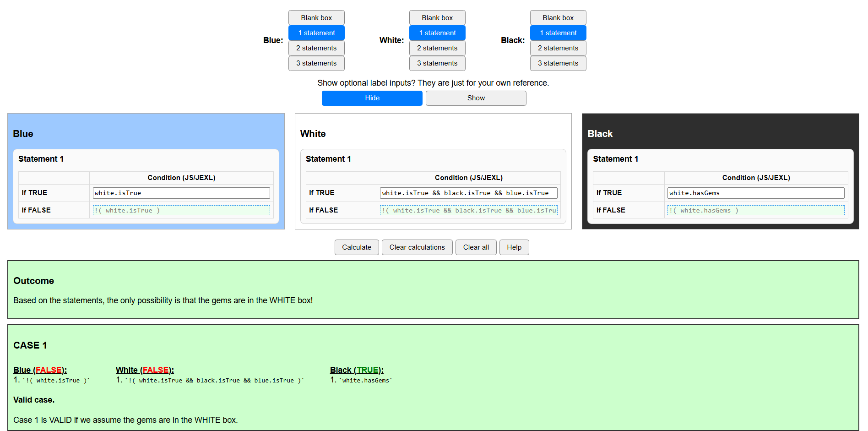
Task: Click Clear calculations button
Action: click(417, 247)
